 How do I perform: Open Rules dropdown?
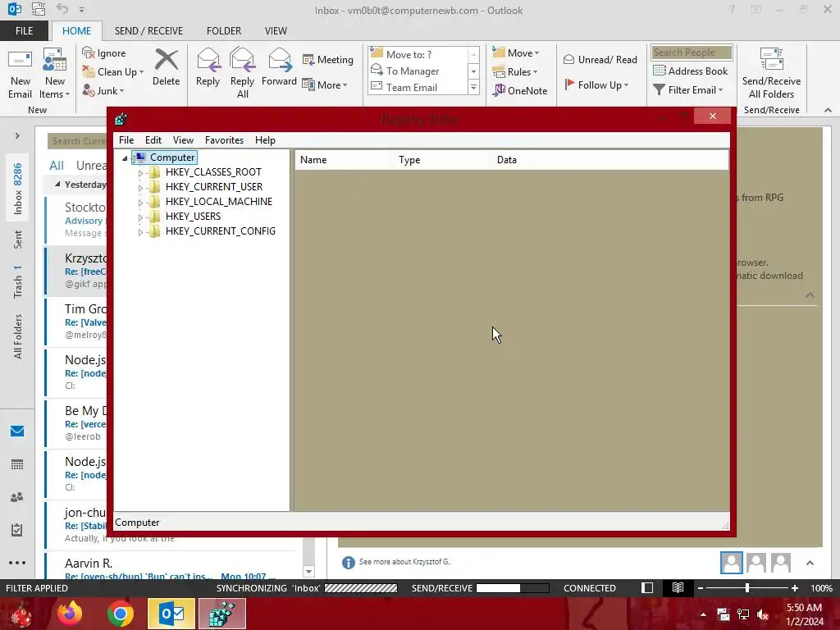[515, 72]
